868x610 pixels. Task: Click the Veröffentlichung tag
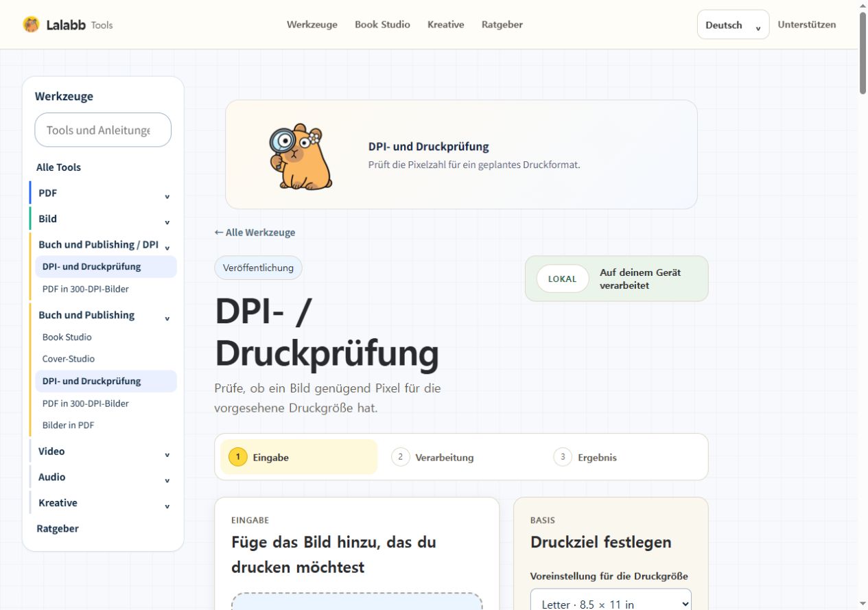258,268
